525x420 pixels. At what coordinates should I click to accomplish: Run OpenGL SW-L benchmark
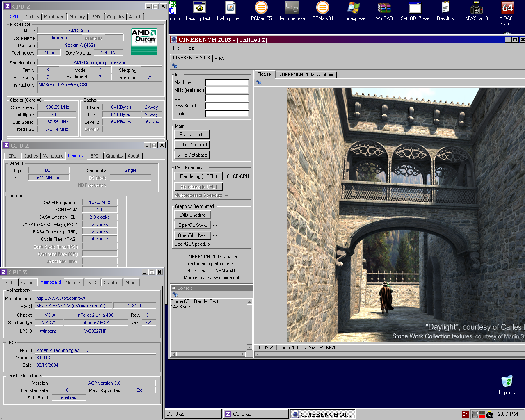coord(193,225)
